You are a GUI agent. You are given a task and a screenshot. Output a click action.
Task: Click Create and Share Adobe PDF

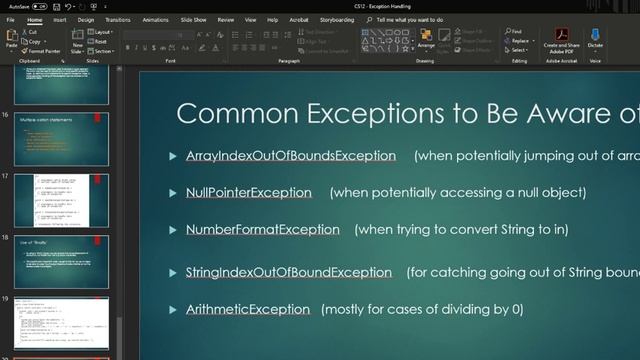[x=562, y=41]
